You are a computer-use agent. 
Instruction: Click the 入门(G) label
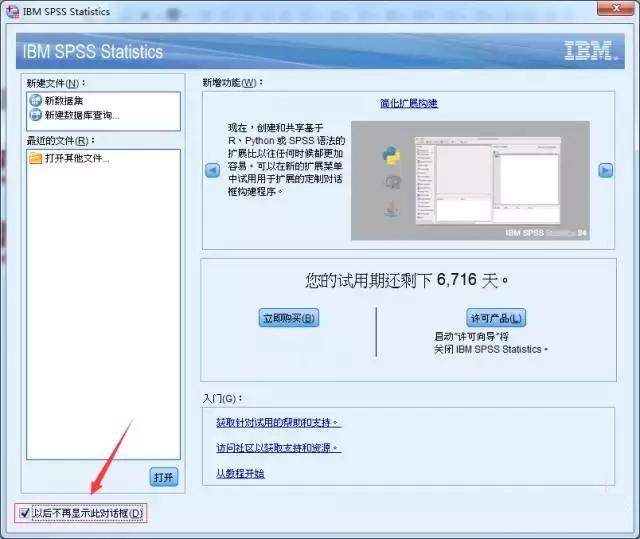coord(222,398)
